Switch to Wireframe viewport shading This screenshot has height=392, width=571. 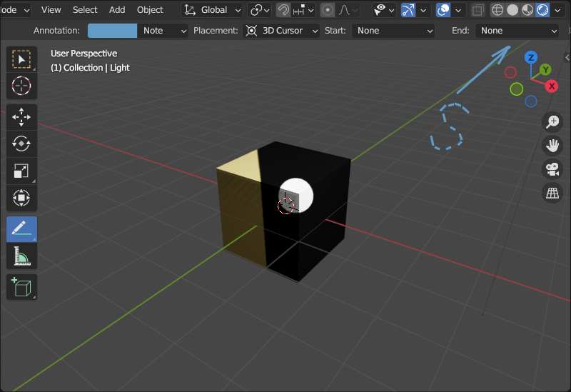(497, 10)
